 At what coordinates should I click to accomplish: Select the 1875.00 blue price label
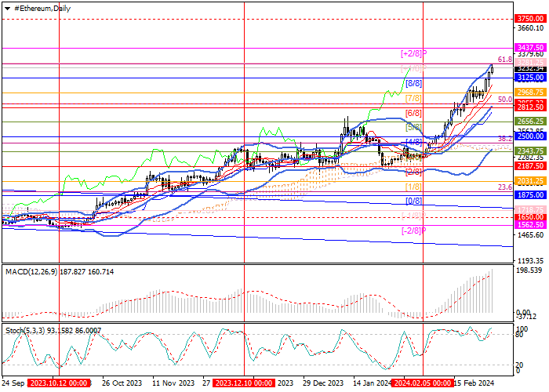(529, 195)
